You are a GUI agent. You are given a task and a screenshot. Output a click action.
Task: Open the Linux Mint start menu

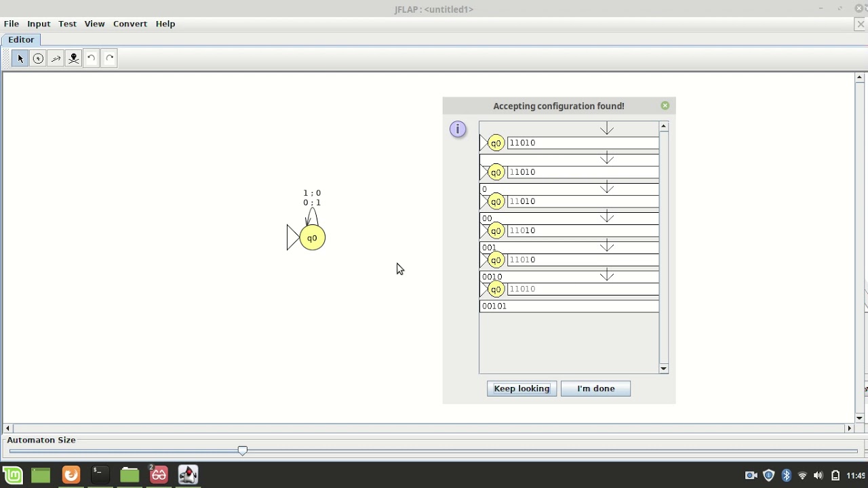click(x=12, y=474)
